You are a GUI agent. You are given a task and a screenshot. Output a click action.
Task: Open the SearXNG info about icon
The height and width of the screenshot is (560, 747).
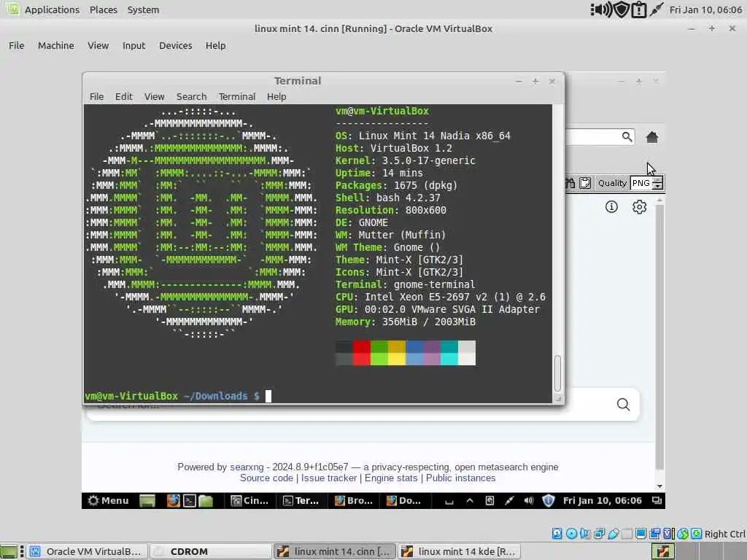pos(611,206)
